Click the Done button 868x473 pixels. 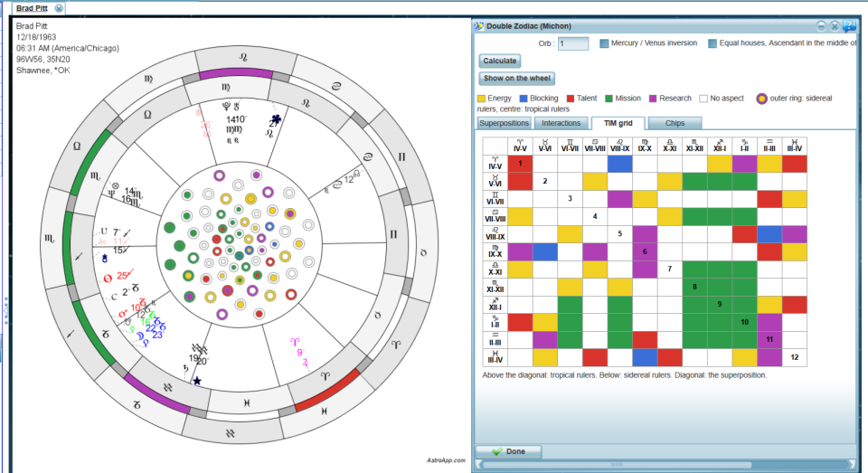click(x=508, y=451)
